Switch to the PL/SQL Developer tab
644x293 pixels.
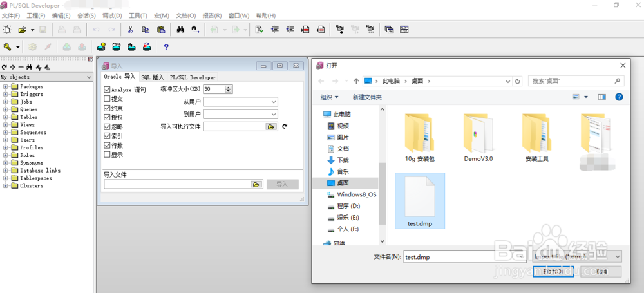tap(193, 77)
